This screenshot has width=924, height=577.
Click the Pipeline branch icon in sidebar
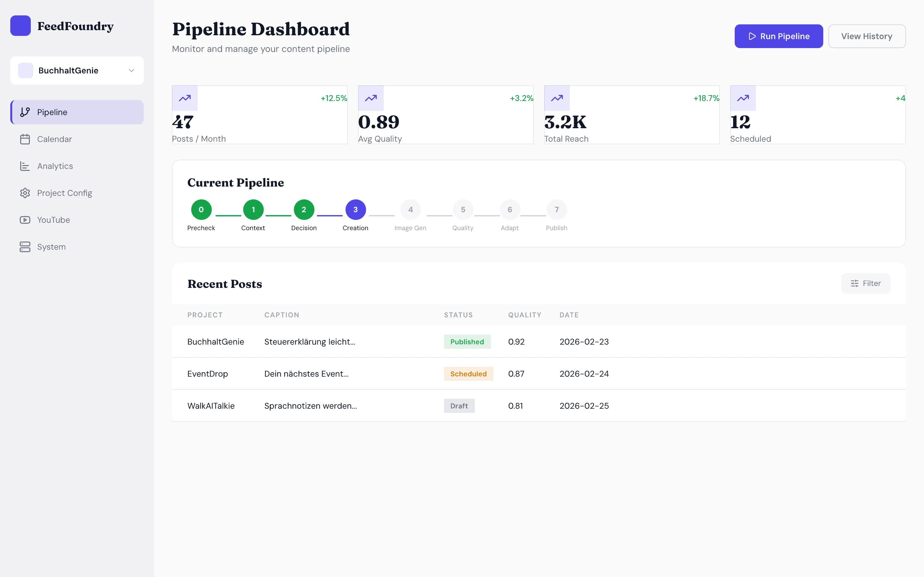click(25, 112)
